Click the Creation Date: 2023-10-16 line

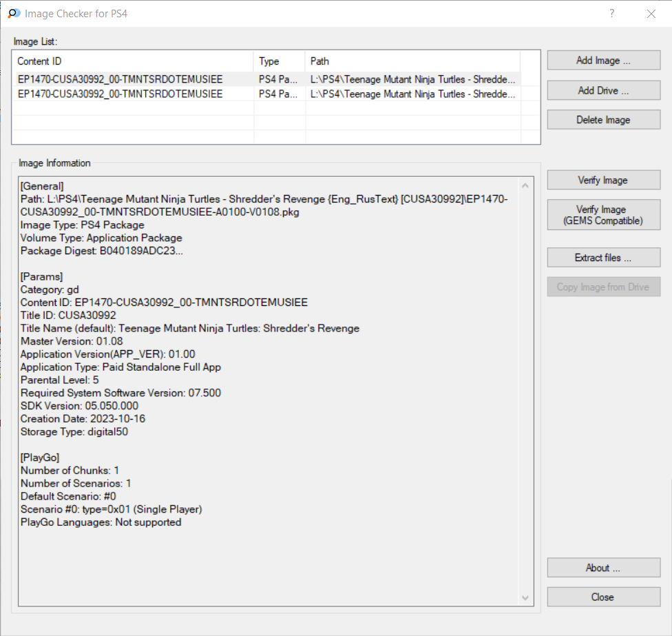[83, 418]
